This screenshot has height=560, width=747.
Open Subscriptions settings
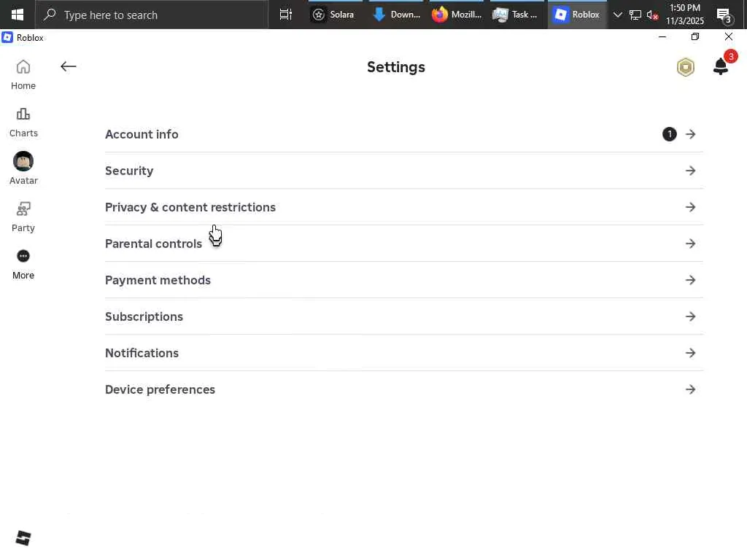point(144,316)
